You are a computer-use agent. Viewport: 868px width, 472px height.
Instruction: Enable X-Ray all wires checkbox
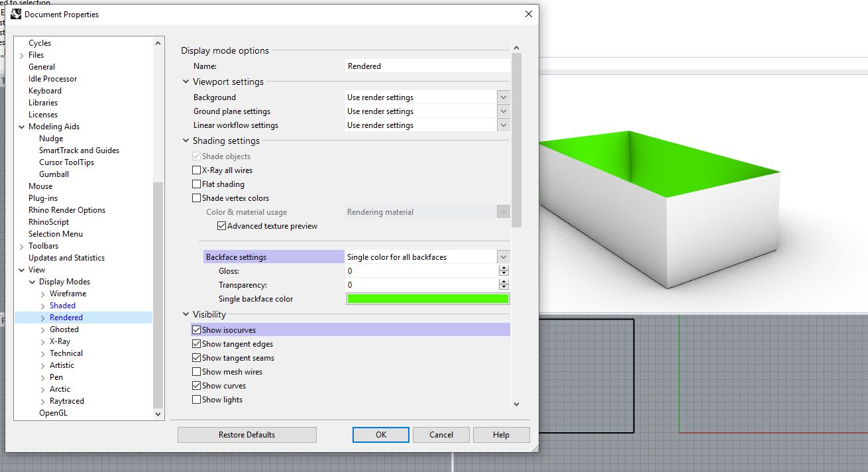[x=196, y=170]
